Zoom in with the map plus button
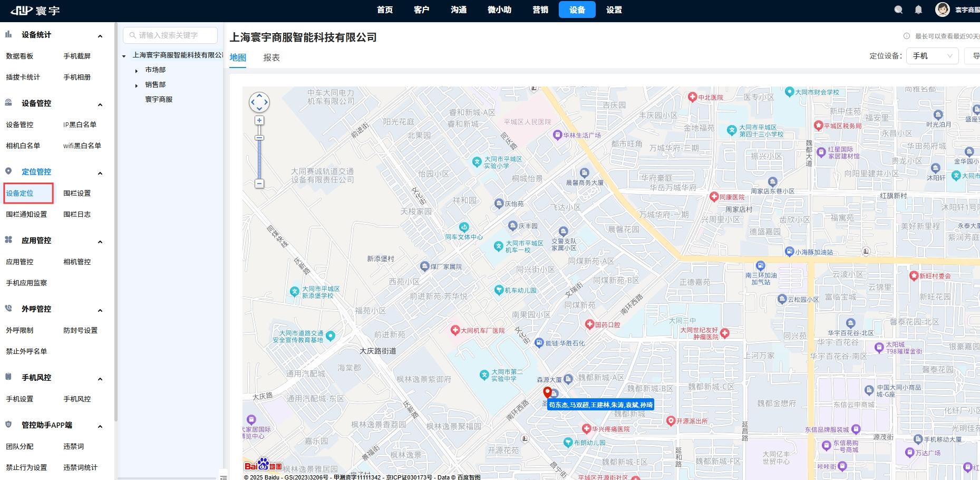Image resolution: width=980 pixels, height=480 pixels. [x=259, y=120]
